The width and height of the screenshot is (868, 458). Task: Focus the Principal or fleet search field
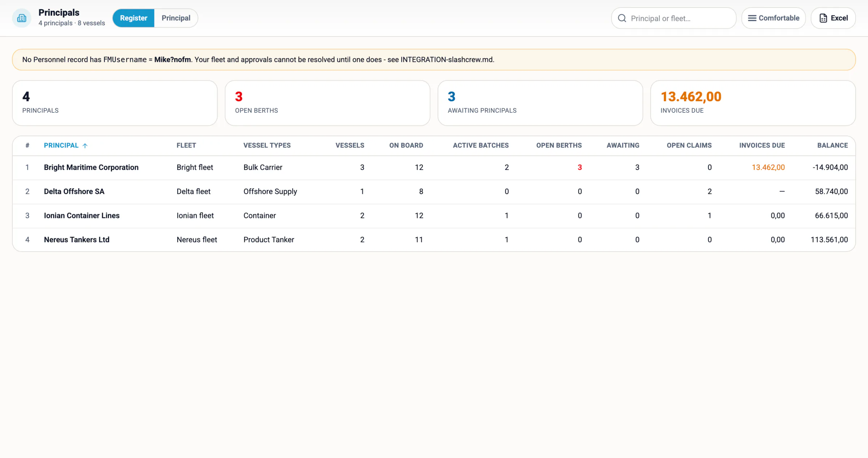click(x=673, y=18)
